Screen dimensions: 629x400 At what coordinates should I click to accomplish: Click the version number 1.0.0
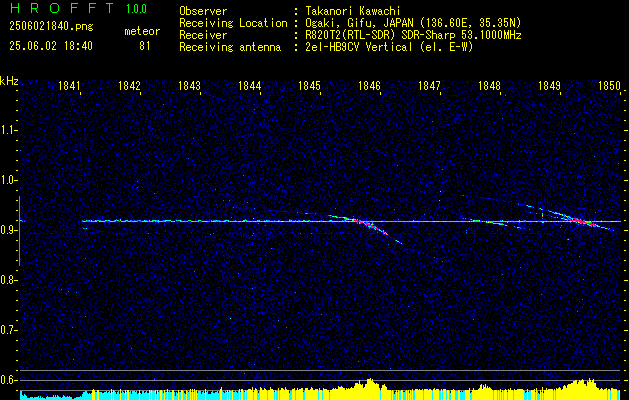pyautogui.click(x=136, y=9)
